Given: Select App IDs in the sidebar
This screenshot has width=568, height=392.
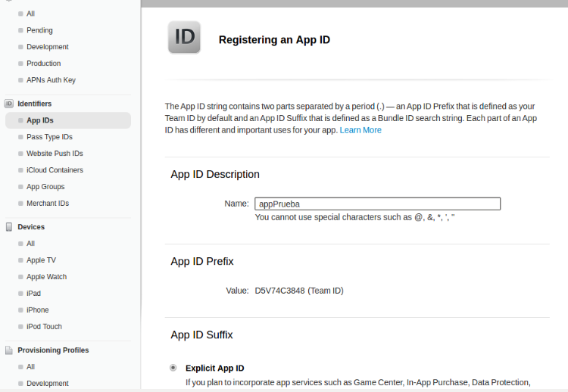Looking at the screenshot, I should tap(40, 120).
